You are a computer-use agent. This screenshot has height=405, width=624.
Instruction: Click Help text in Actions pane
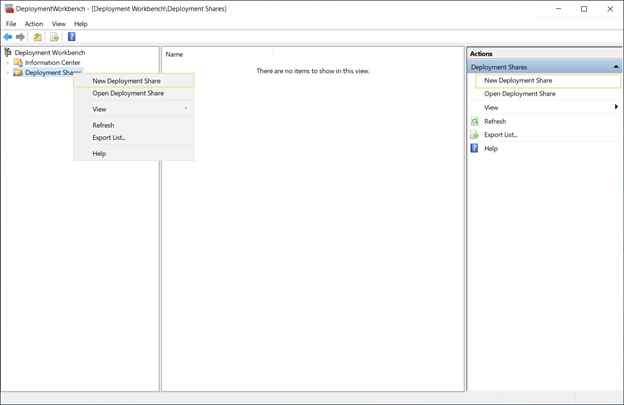click(491, 148)
